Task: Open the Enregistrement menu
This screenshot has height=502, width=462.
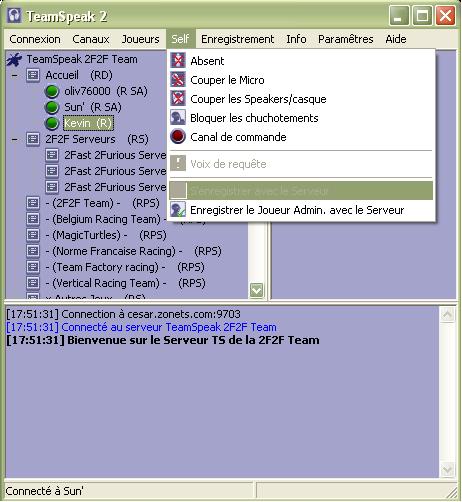Action: (237, 39)
